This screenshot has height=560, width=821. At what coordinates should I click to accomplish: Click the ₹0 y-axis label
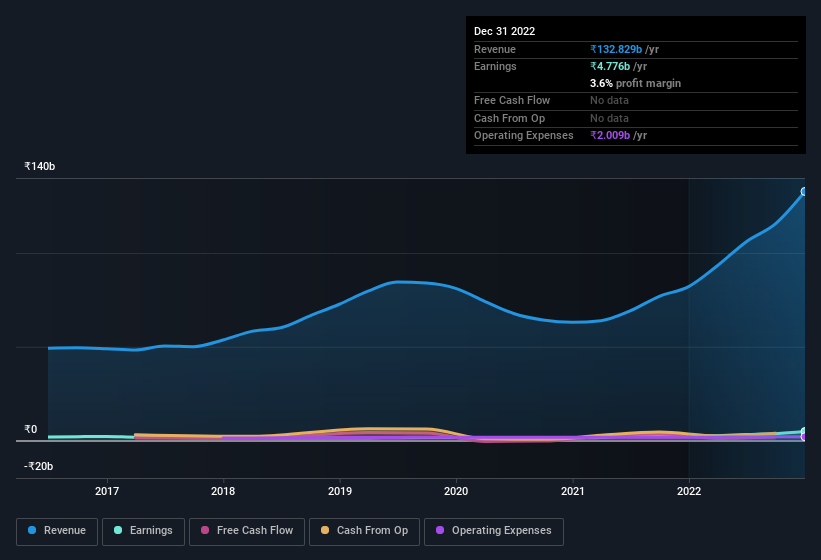[31, 429]
